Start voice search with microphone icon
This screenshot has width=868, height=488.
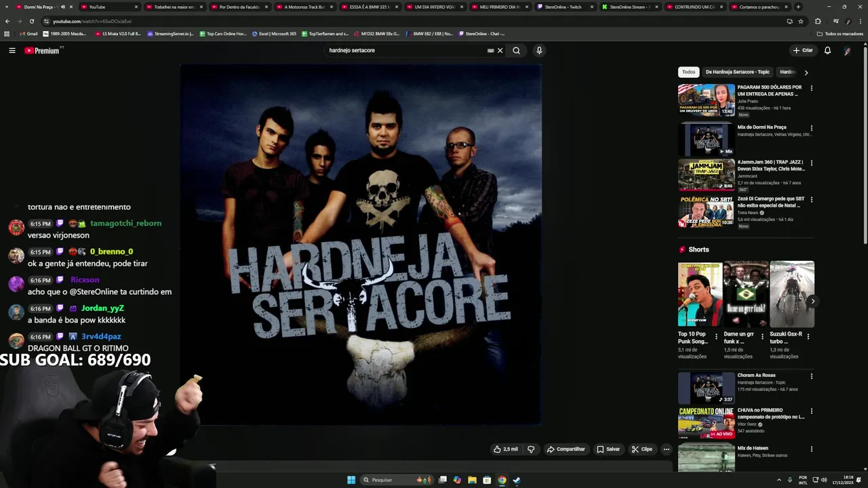tap(539, 50)
